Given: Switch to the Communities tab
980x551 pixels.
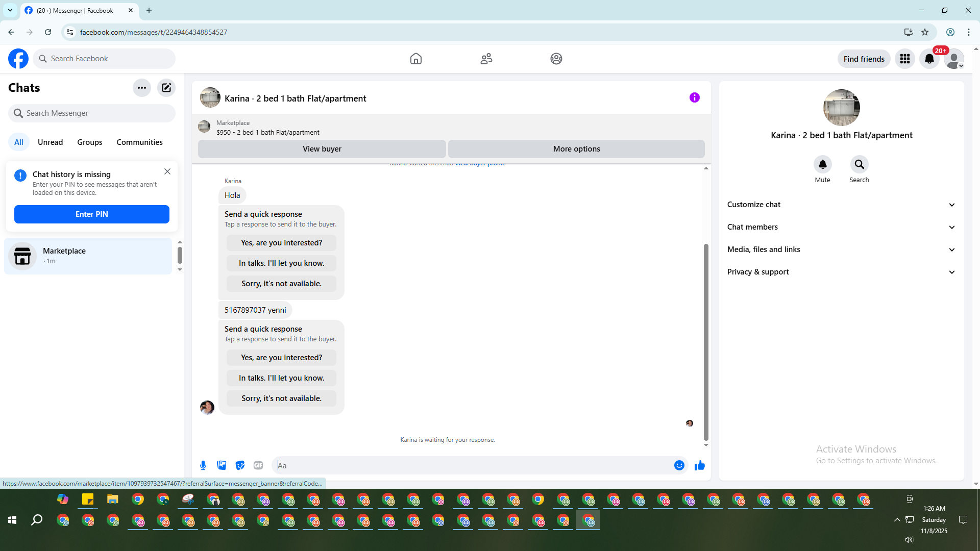Looking at the screenshot, I should pyautogui.click(x=139, y=142).
